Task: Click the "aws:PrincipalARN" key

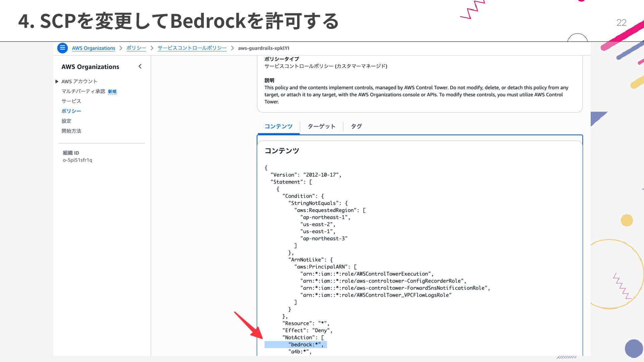Action: (x=321, y=267)
